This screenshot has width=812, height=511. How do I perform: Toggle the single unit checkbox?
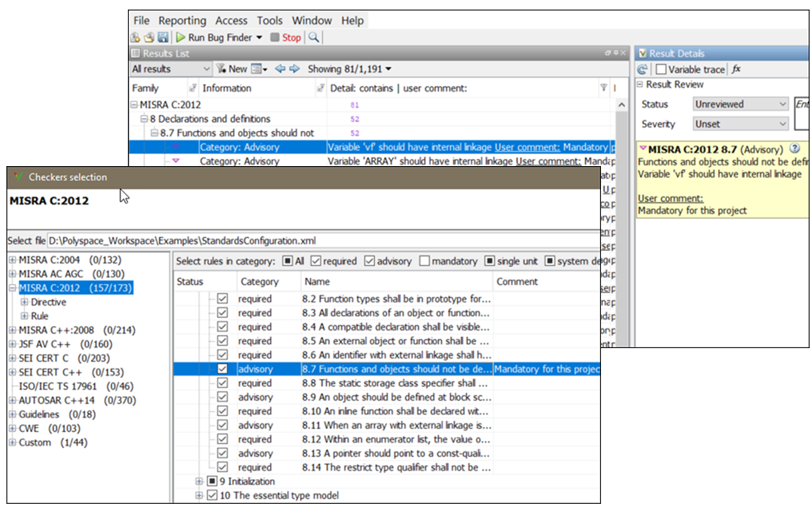489,261
